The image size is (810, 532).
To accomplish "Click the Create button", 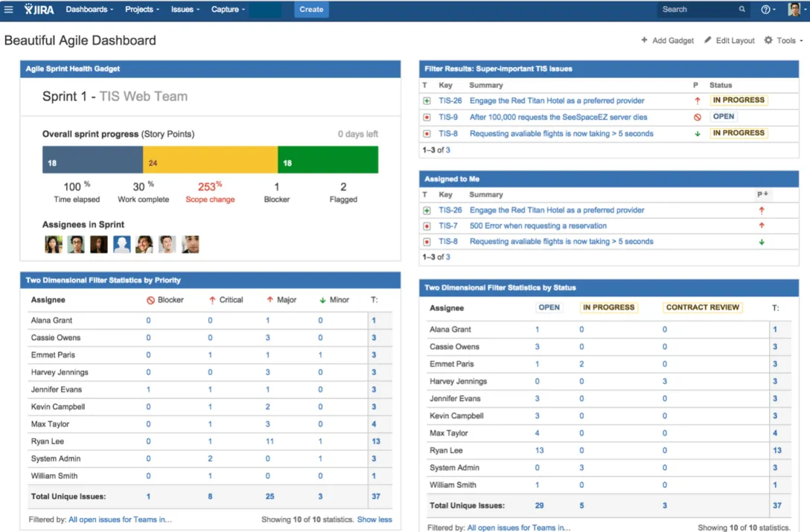I will click(311, 9).
